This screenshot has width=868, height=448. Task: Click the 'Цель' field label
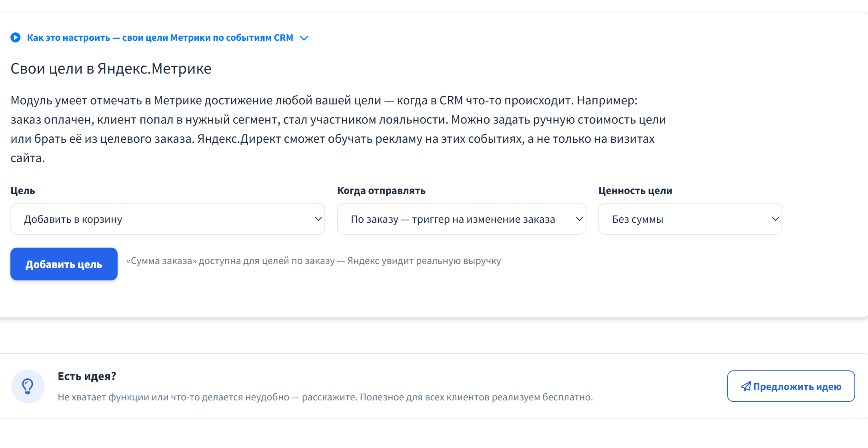click(23, 190)
